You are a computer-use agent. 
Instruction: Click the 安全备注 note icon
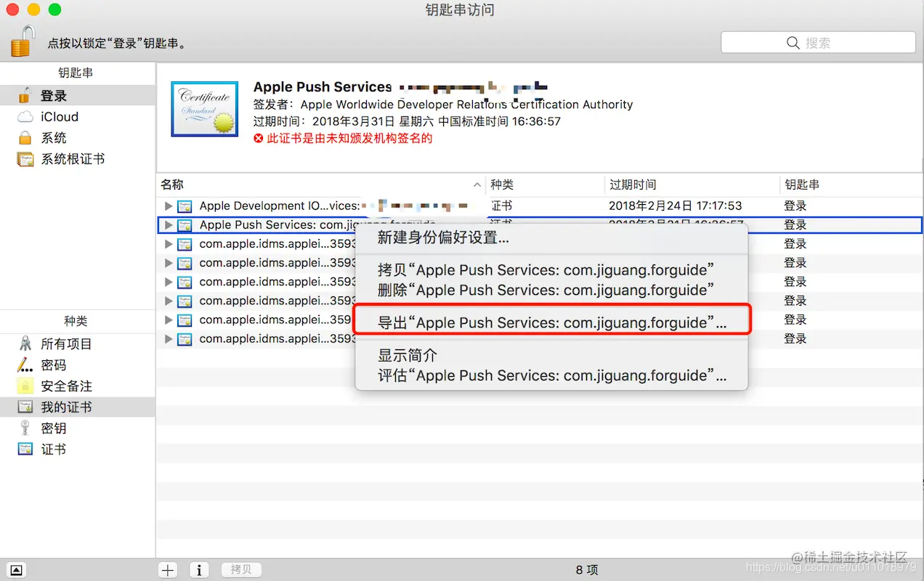pyautogui.click(x=25, y=386)
